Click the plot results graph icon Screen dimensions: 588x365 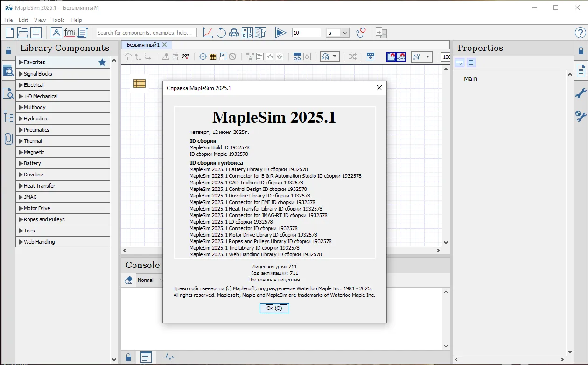[x=208, y=33]
